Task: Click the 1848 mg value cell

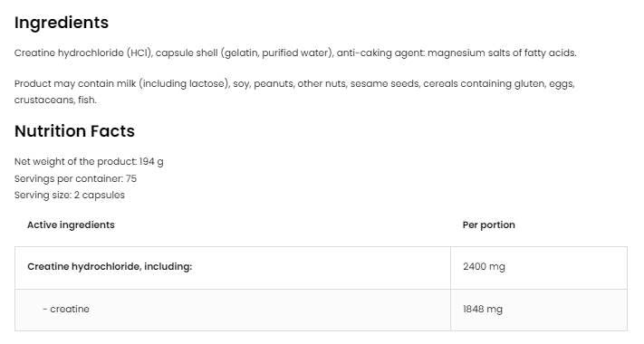Action: 539,310
